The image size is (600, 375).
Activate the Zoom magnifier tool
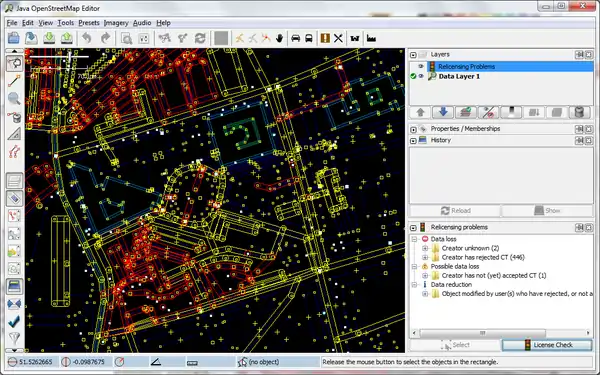coord(15,98)
